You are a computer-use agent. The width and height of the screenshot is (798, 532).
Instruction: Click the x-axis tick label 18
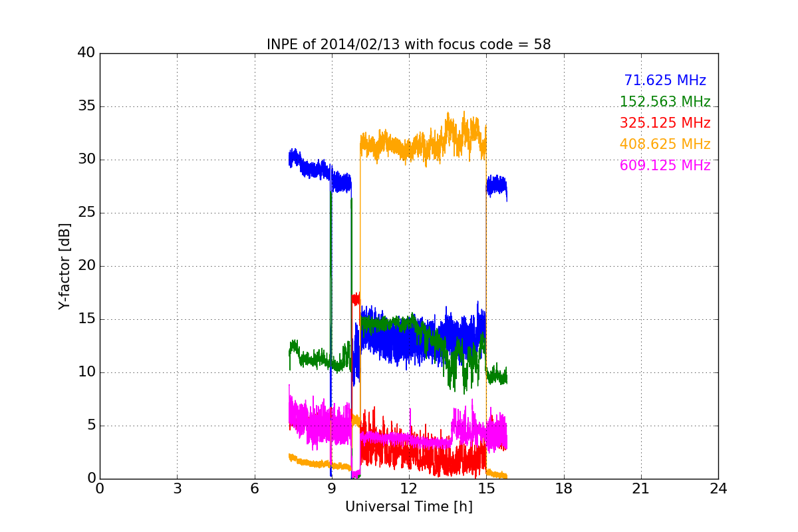click(x=564, y=489)
